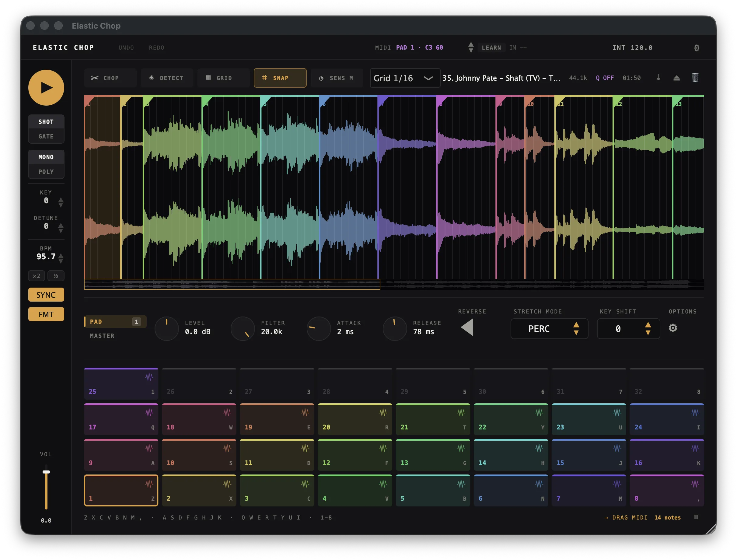Set voice mode to POLY

[46, 172]
